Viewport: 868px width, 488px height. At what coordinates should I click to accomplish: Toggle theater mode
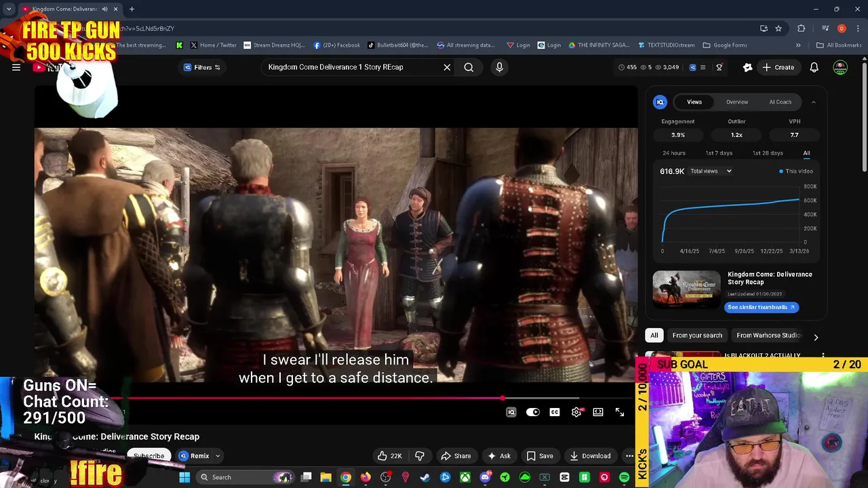pos(598,412)
